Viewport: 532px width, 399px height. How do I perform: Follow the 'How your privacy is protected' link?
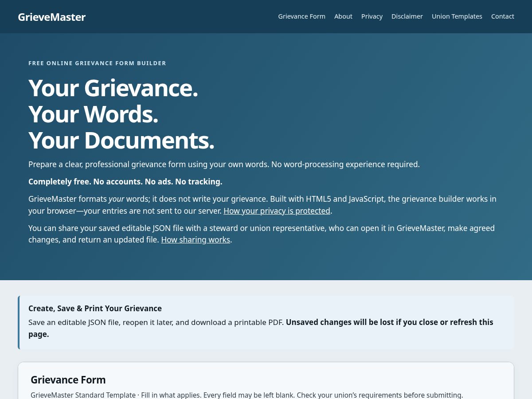[x=277, y=211]
